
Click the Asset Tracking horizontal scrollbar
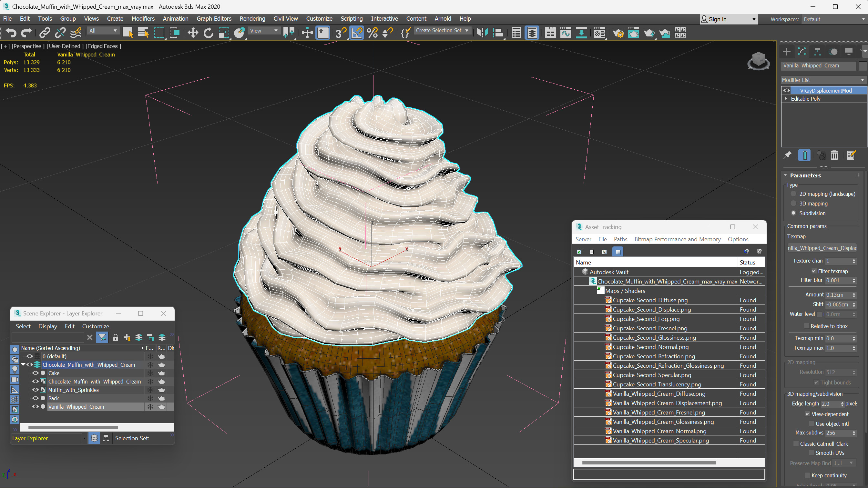click(649, 463)
